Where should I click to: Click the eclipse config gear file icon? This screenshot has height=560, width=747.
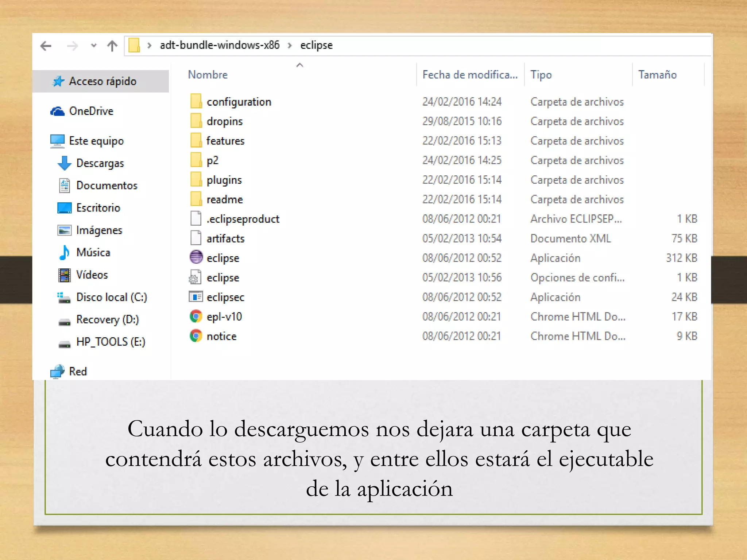coord(195,277)
